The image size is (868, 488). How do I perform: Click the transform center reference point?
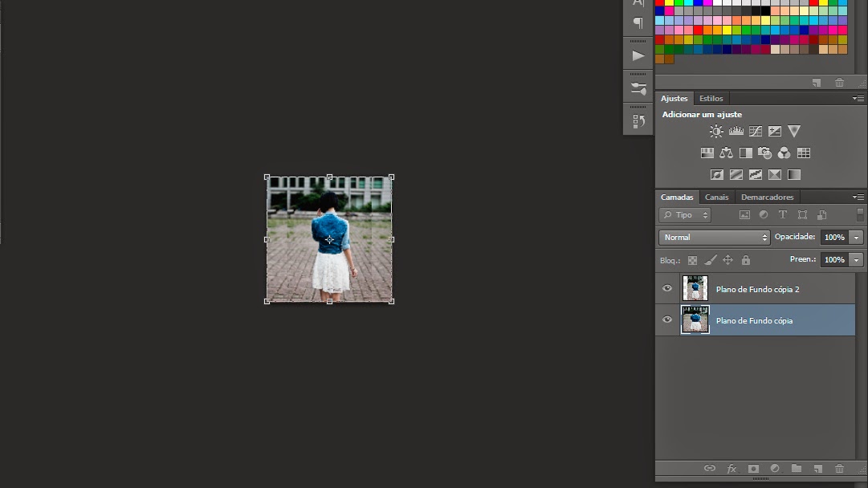click(x=329, y=239)
